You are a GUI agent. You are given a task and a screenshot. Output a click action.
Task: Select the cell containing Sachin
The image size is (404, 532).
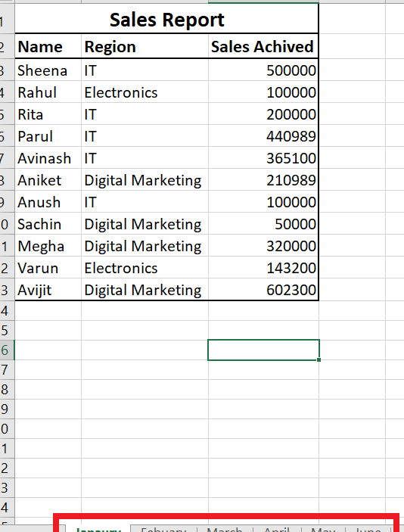48,224
